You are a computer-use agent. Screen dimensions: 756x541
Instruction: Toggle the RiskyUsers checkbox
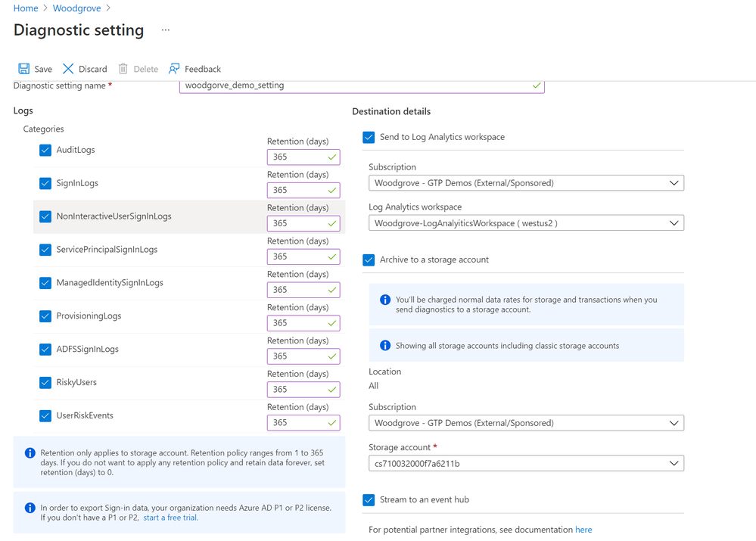45,382
